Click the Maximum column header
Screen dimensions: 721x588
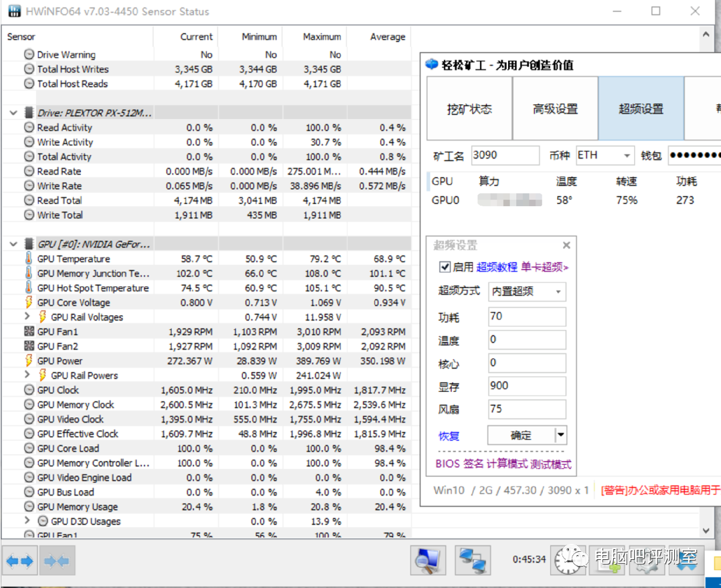click(322, 37)
